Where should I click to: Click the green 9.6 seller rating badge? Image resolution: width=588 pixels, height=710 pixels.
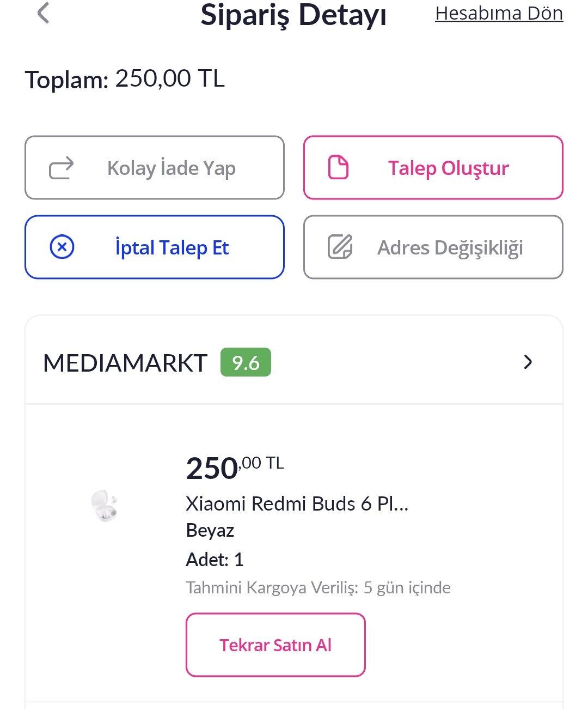[246, 362]
